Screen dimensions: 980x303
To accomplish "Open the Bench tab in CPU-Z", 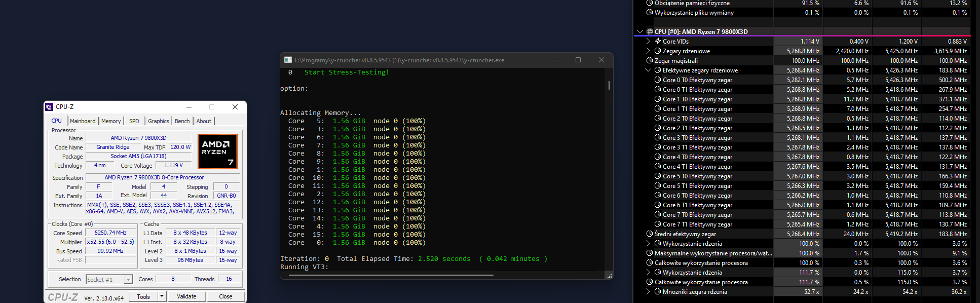I will pos(182,121).
